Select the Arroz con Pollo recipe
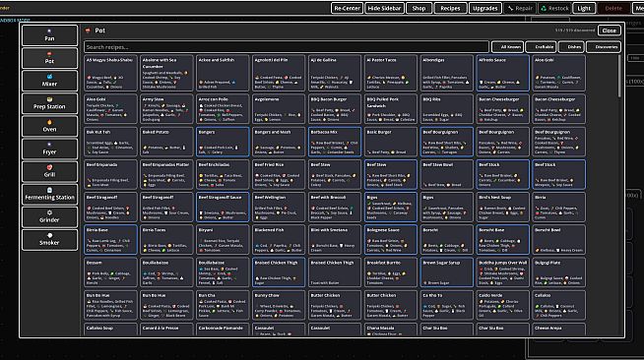 pos(223,109)
